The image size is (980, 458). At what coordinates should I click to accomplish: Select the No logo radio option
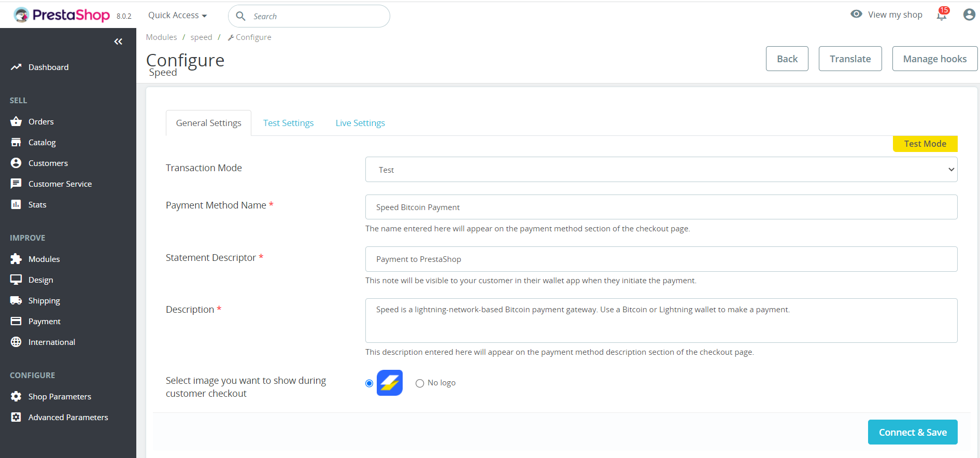(x=420, y=383)
